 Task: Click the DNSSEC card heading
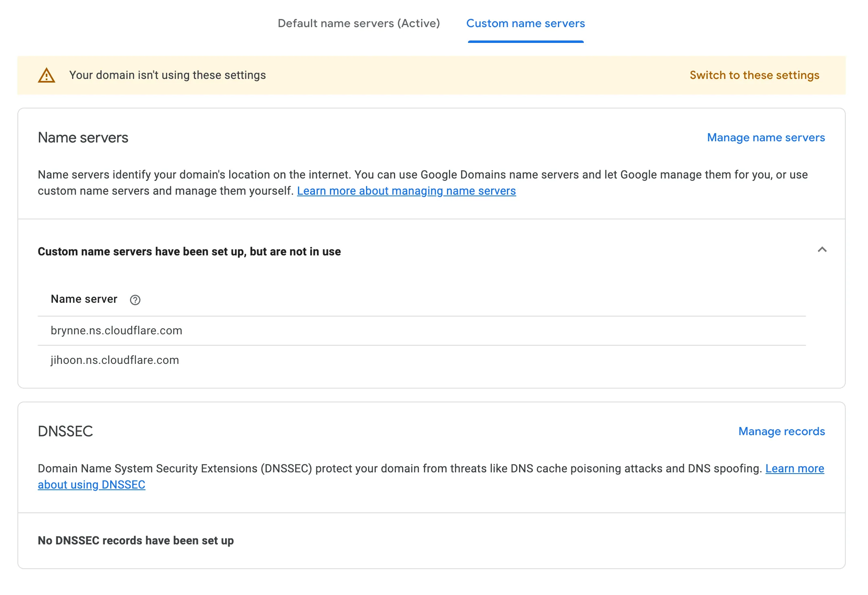65,431
